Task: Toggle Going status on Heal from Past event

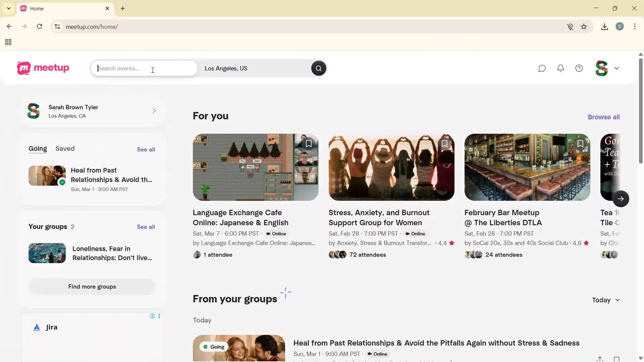Action: [213, 347]
